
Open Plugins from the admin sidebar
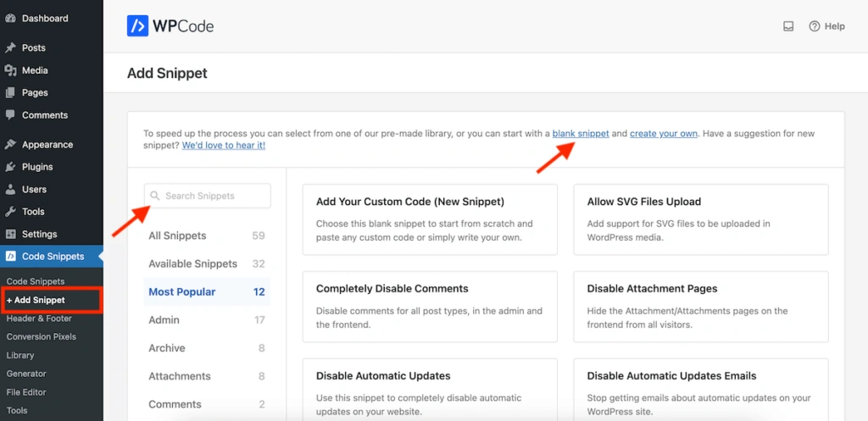tap(37, 167)
